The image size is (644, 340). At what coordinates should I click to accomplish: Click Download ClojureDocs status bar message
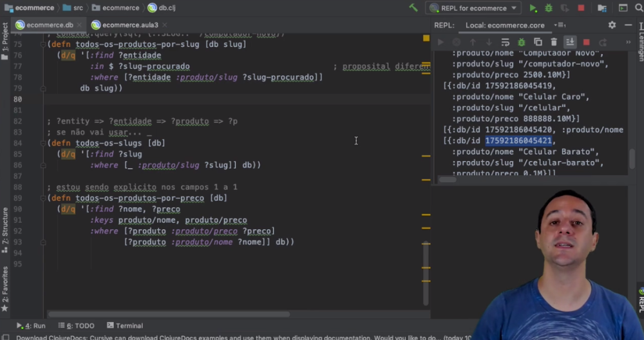(x=244, y=337)
